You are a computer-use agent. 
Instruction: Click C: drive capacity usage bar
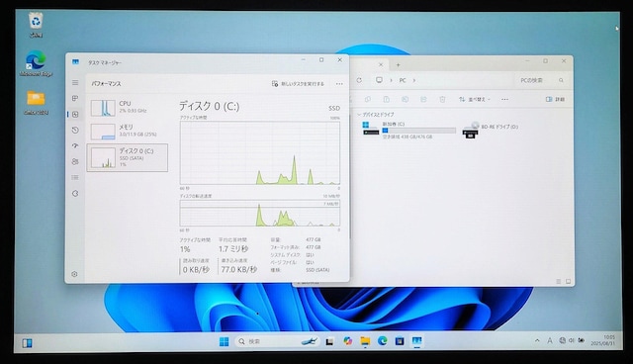[x=419, y=131]
